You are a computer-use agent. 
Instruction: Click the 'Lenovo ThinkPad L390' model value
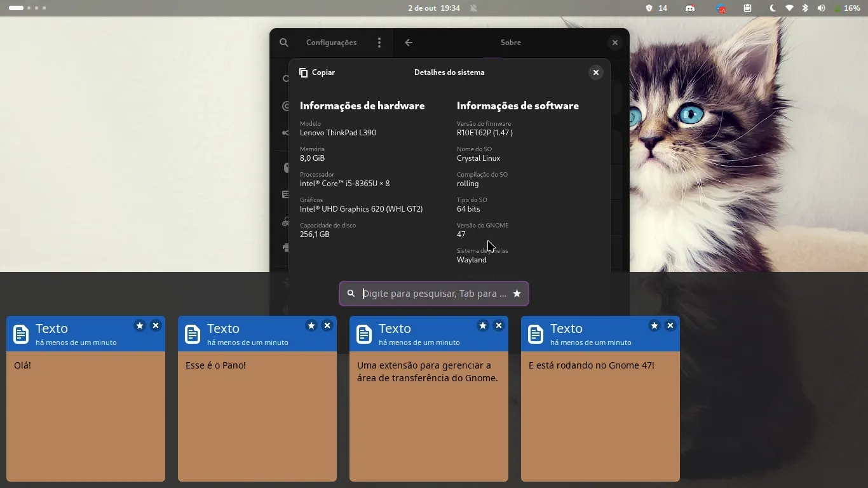coord(338,133)
